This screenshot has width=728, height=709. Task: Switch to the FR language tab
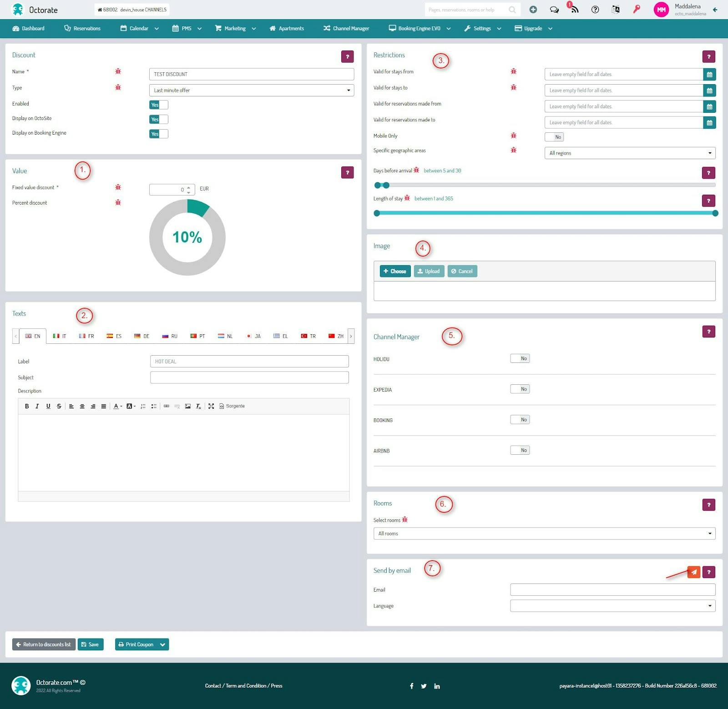86,336
